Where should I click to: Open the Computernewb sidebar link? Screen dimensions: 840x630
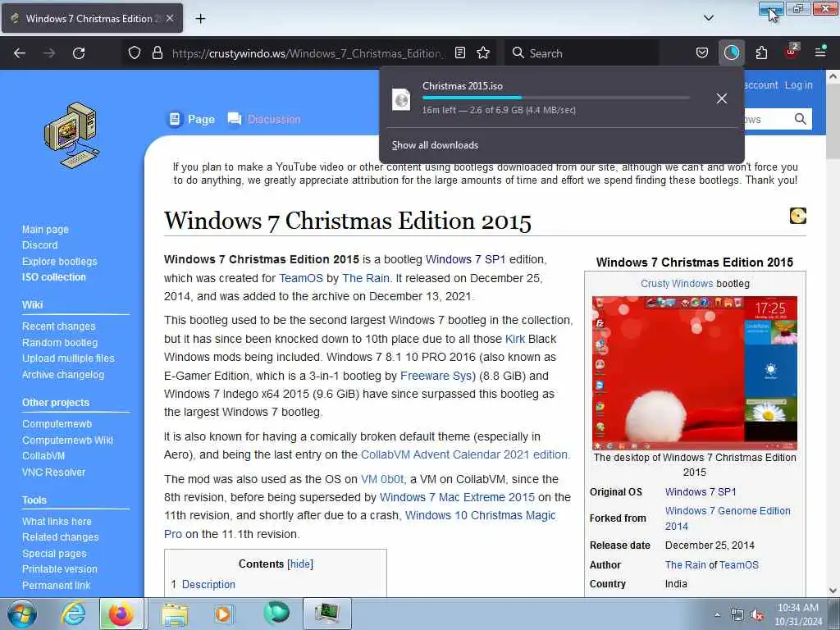(x=57, y=424)
